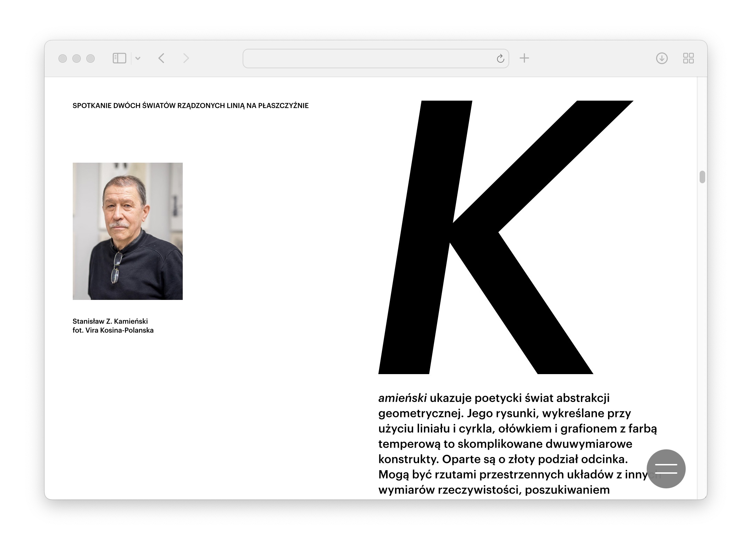Click the italic word amieński
Image resolution: width=756 pixels, height=542 pixels.
[402, 398]
